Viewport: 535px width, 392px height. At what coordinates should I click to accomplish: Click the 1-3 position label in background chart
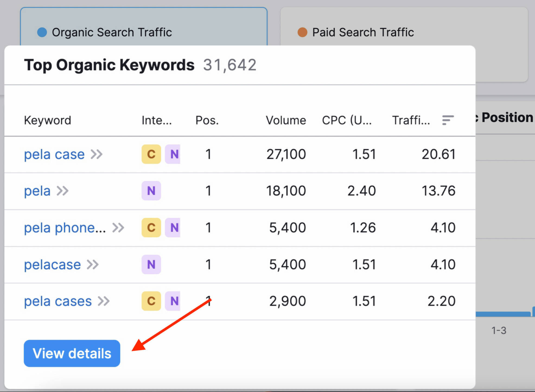pyautogui.click(x=499, y=330)
